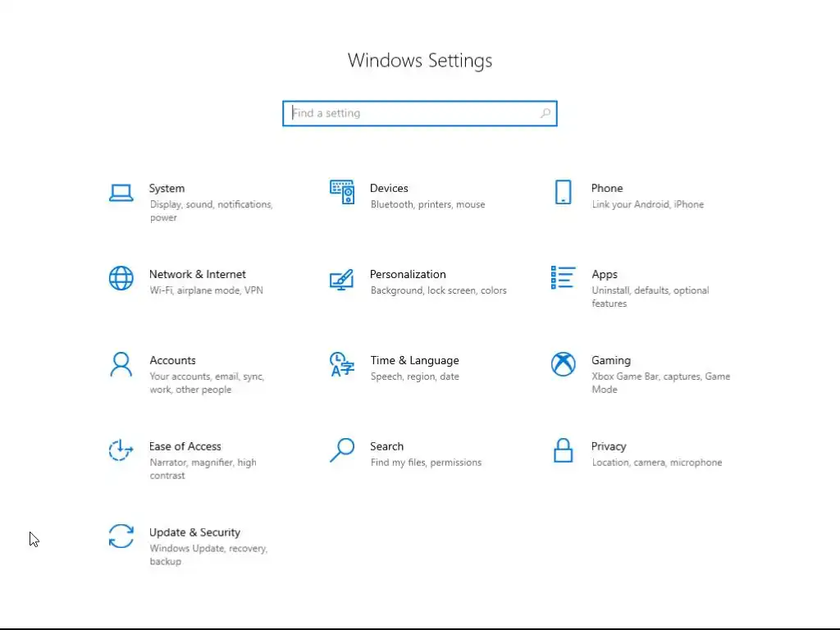Focus the Find a setting field
Viewport: 840px width, 630px height.
(x=420, y=113)
